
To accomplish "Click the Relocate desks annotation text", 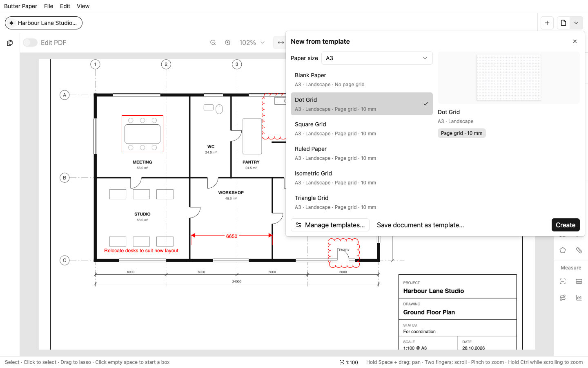I will point(141,251).
